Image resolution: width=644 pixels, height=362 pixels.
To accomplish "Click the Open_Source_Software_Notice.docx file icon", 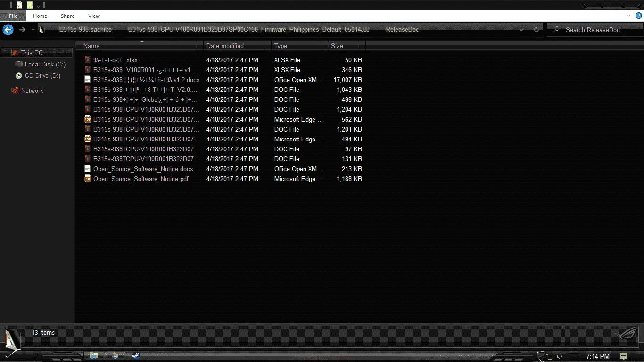I will click(x=87, y=169).
